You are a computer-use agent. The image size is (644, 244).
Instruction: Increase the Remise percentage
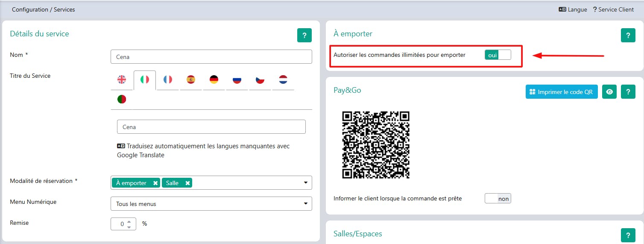click(x=129, y=221)
